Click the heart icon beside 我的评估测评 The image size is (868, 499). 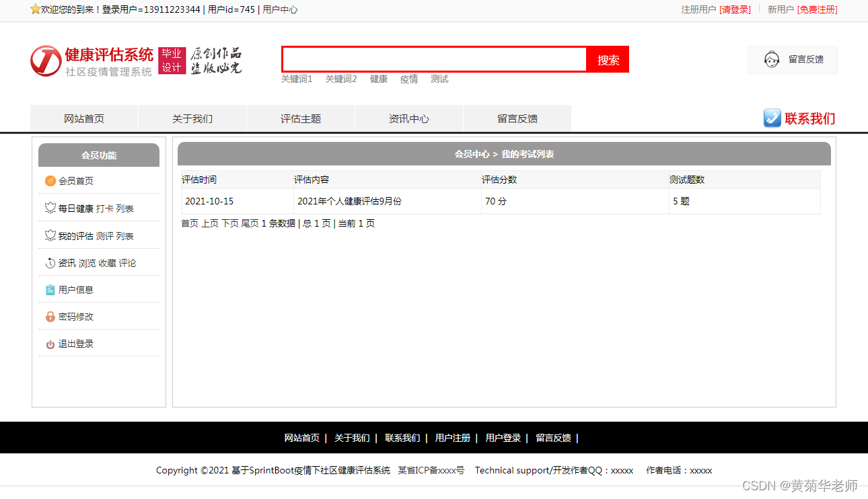[50, 236]
